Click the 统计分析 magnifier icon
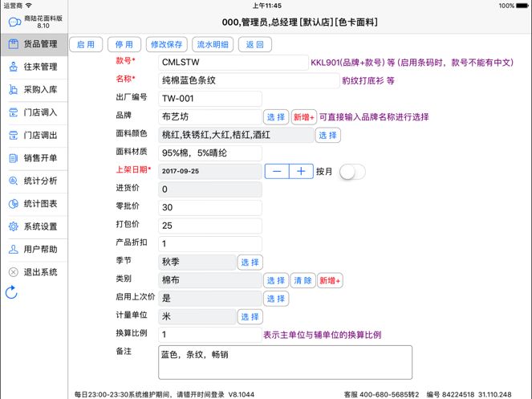 tap(13, 181)
